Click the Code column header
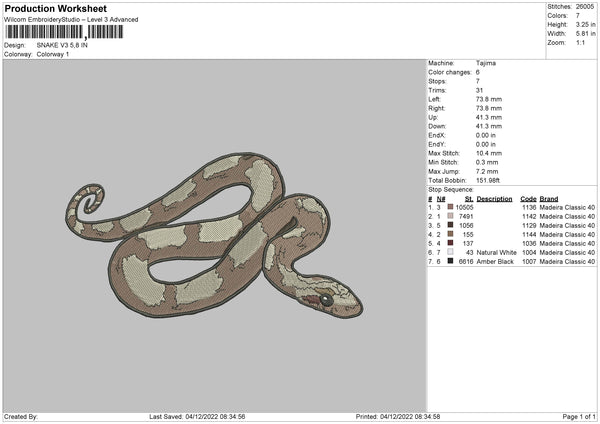Screen dimensions: 600x424 528,198
